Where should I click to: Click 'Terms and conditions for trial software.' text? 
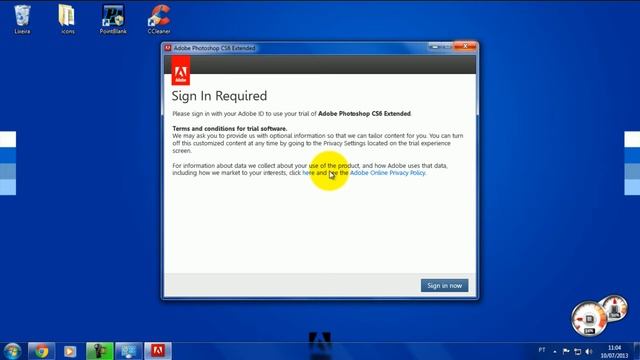(x=230, y=129)
